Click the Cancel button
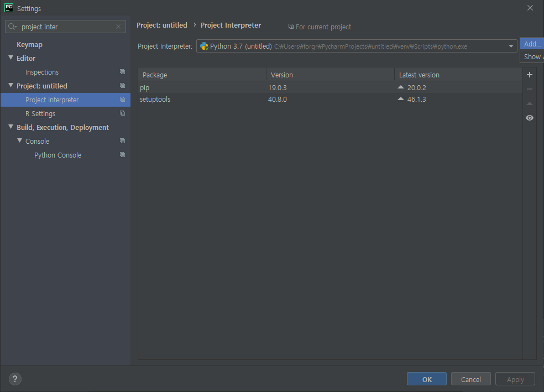 click(471, 379)
